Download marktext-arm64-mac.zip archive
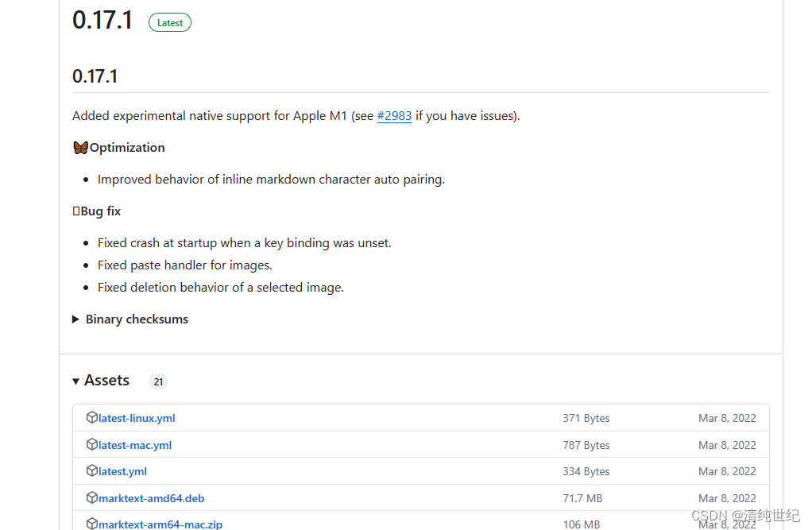 tap(160, 524)
